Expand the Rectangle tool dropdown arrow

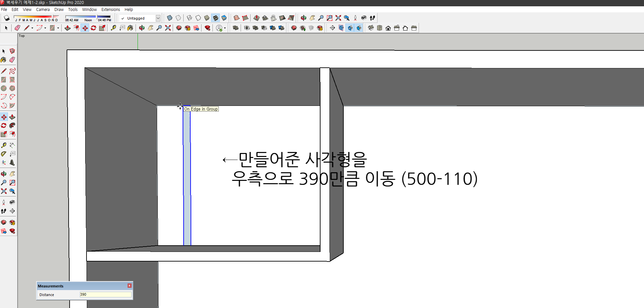click(x=58, y=28)
